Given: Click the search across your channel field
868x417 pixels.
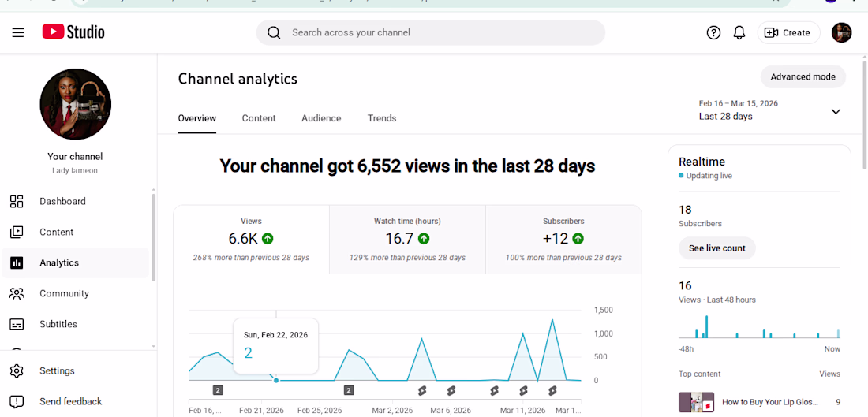Looking at the screenshot, I should pyautogui.click(x=431, y=32).
